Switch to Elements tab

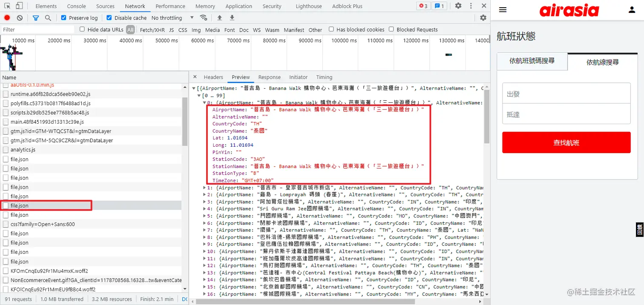tap(46, 6)
